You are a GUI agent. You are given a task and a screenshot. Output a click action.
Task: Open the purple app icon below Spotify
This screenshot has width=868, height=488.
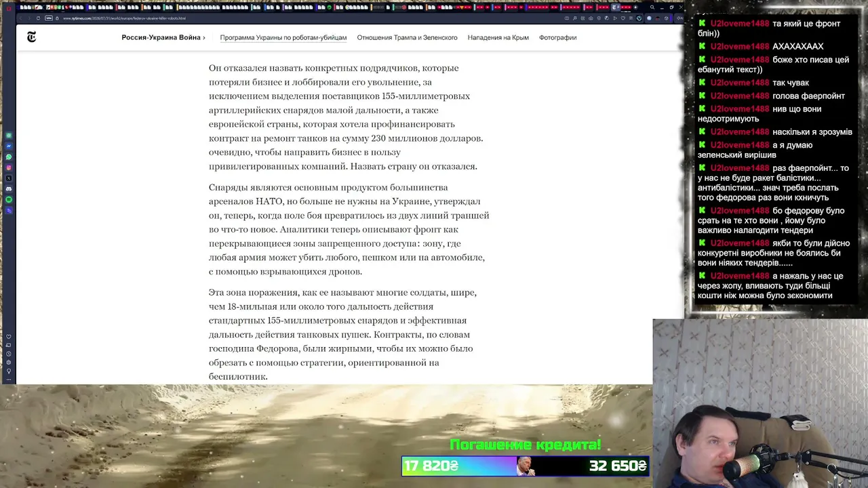(9, 211)
